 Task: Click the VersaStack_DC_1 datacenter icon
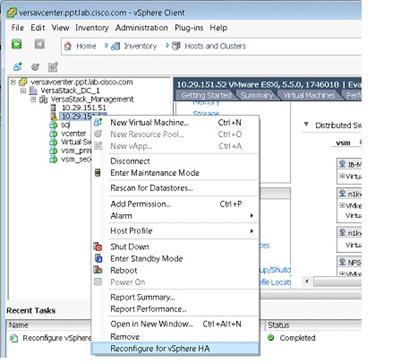point(33,90)
